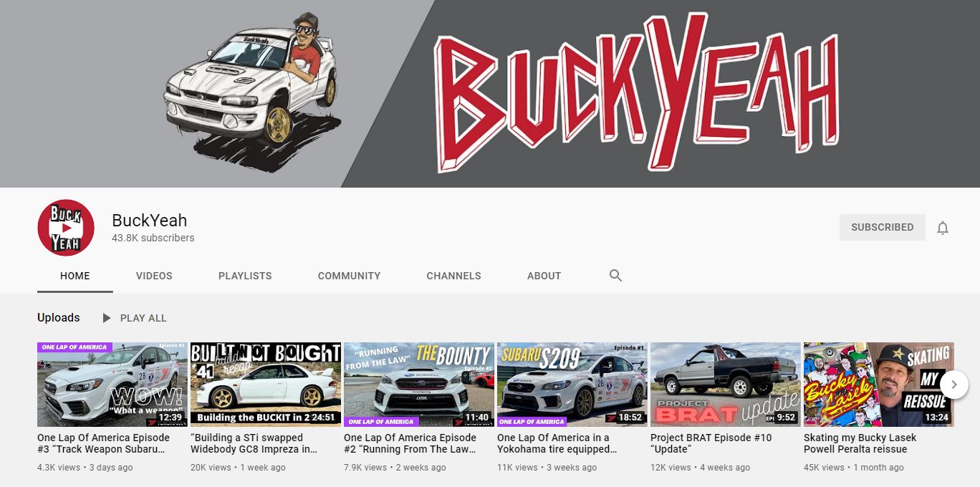Click the "11K views • 3 weeks ago" text
980x487 pixels.
click(x=547, y=468)
